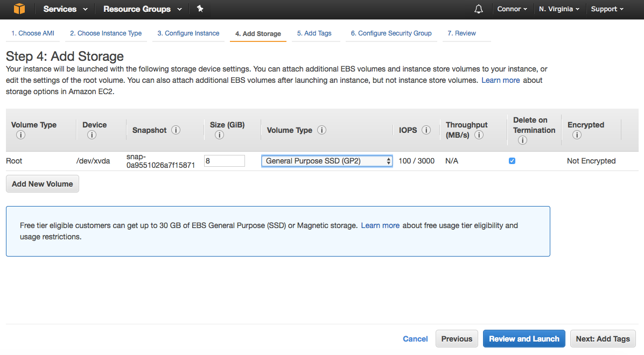
Task: Click the Add New Volume button
Action: coord(43,184)
